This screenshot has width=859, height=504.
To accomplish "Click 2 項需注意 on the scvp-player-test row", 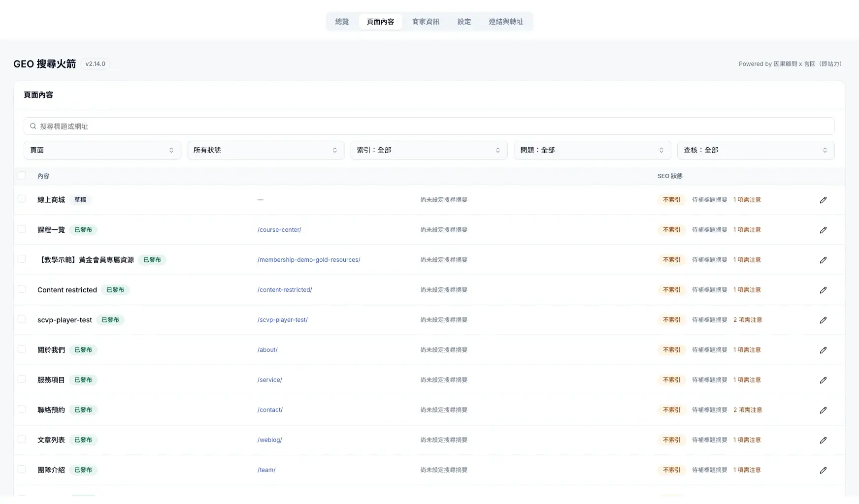I will (748, 320).
